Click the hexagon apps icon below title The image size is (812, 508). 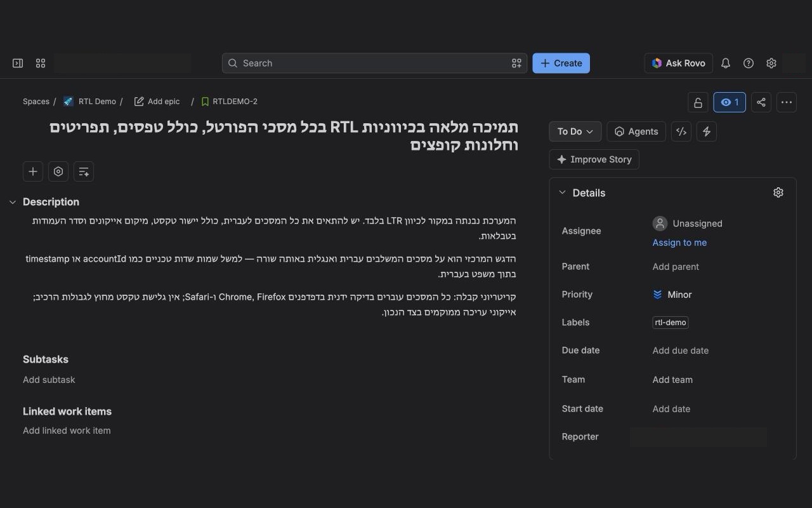point(58,171)
